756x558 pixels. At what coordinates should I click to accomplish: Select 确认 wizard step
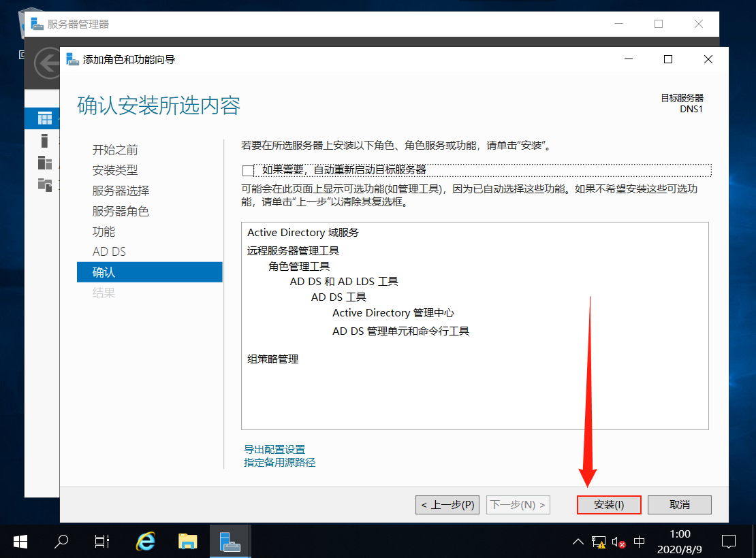point(149,272)
